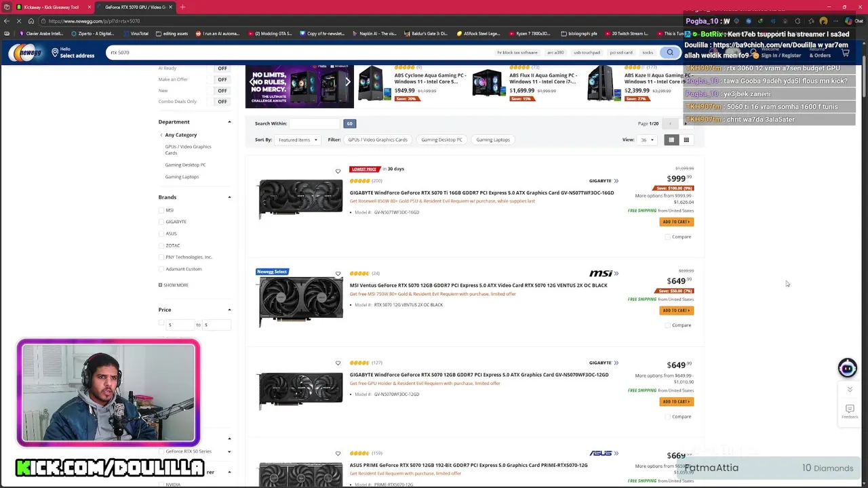Open a new browser tab with plus
868x488 pixels.
(x=182, y=7)
